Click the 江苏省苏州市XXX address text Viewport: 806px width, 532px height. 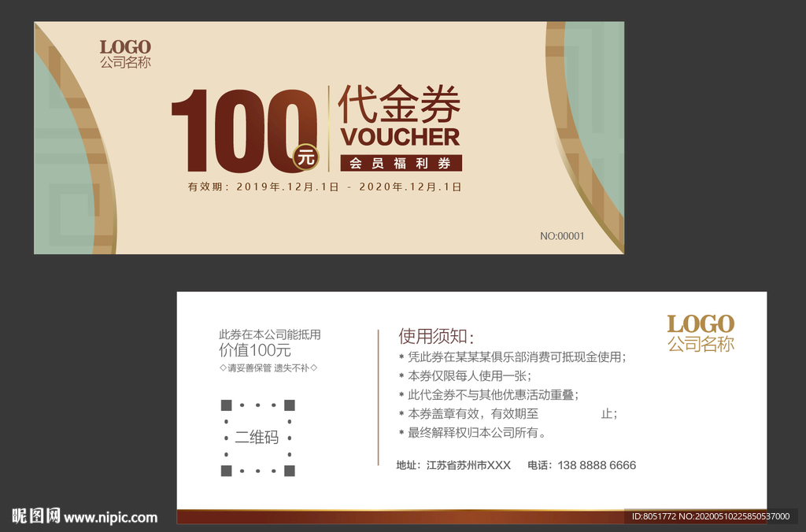coord(468,465)
